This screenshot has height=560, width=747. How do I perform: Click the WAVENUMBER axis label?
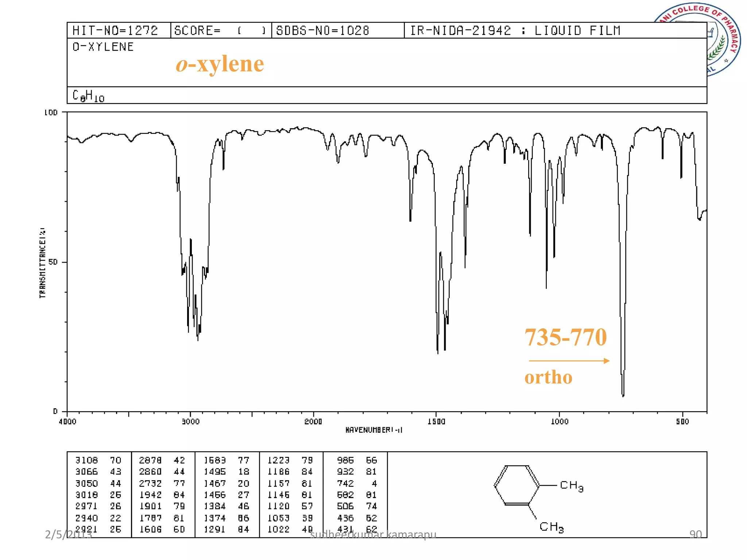[x=374, y=430]
